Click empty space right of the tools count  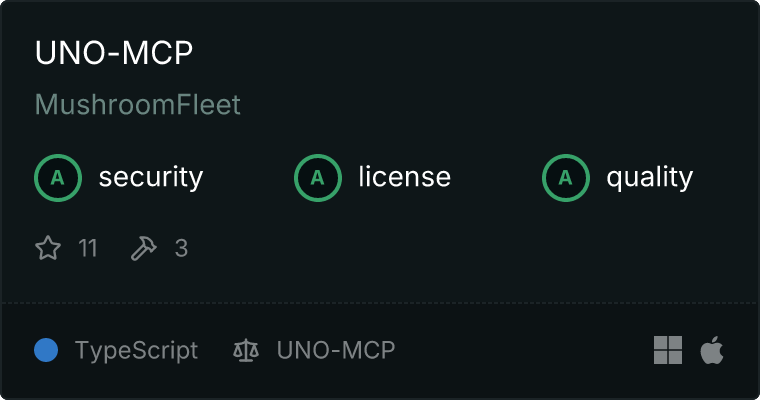[x=450, y=248]
